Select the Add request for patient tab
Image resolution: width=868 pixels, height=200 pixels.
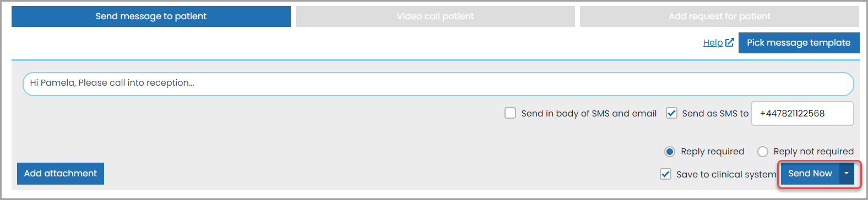pyautogui.click(x=719, y=16)
